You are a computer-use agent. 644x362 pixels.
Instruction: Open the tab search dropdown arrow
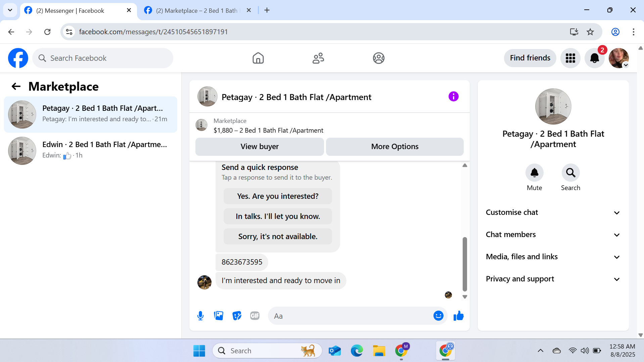(x=10, y=10)
